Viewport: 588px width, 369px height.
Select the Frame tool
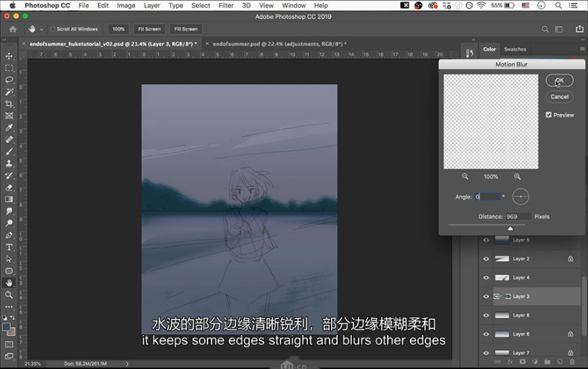[9, 116]
